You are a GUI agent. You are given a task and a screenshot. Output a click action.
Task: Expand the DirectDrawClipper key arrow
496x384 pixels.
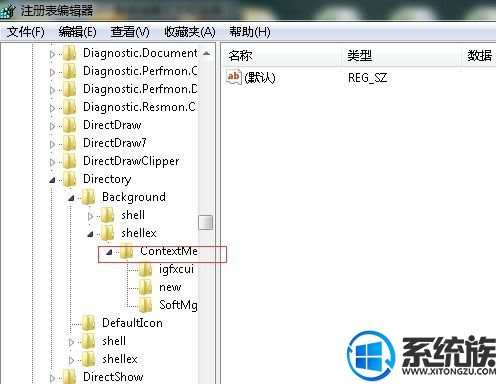coord(52,162)
